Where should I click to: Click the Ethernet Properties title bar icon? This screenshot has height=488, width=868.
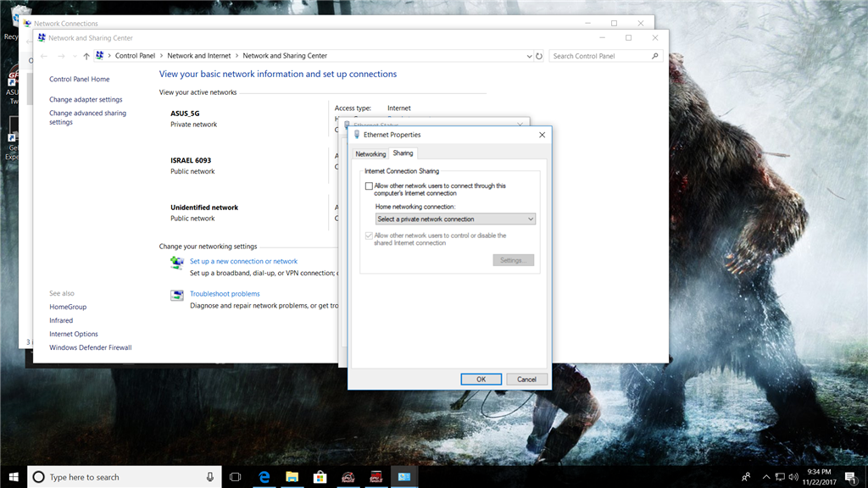[357, 135]
